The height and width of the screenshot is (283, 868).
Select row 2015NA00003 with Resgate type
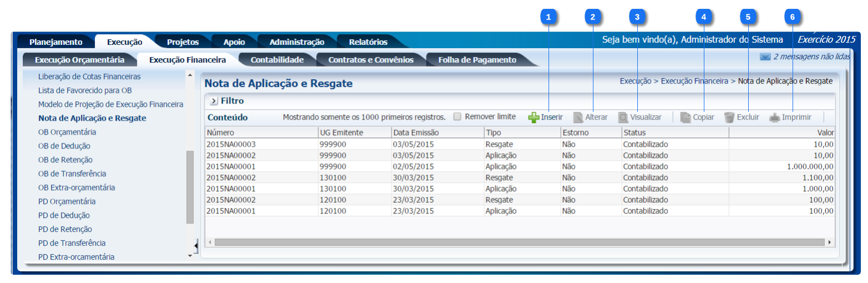(x=231, y=144)
